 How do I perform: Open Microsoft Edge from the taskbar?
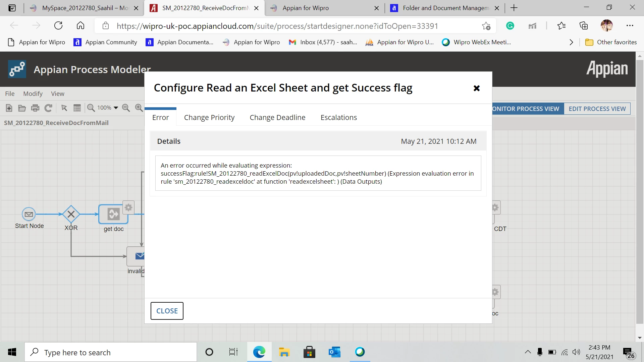pyautogui.click(x=259, y=352)
